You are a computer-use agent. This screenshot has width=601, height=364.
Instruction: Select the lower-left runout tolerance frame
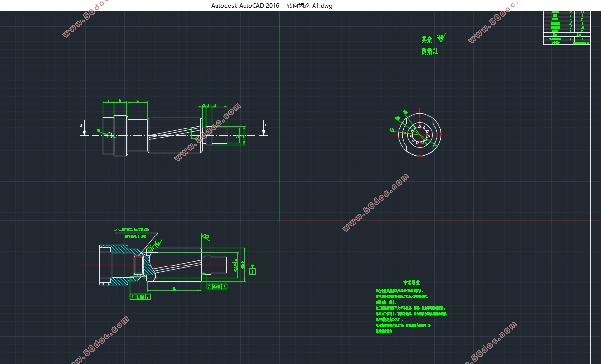(140, 296)
